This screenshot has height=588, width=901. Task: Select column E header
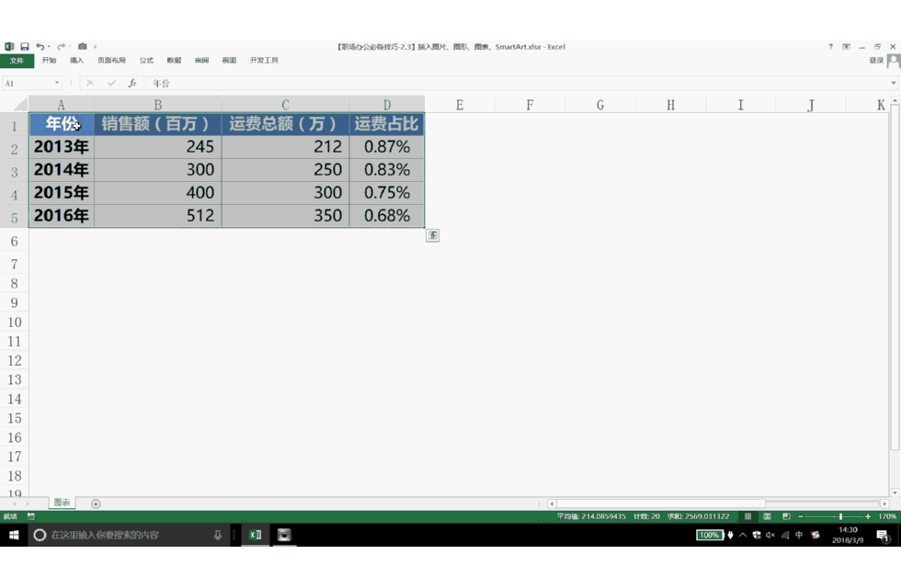coord(460,105)
